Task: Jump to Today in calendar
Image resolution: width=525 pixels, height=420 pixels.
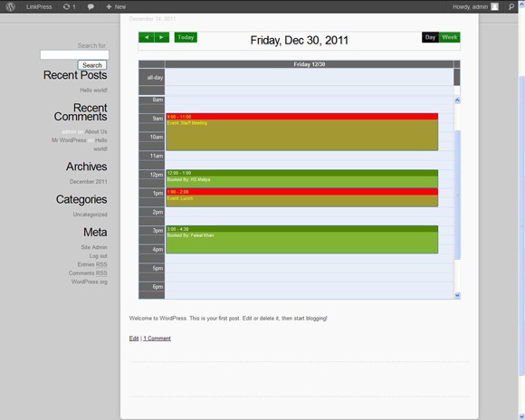Action: tap(186, 37)
